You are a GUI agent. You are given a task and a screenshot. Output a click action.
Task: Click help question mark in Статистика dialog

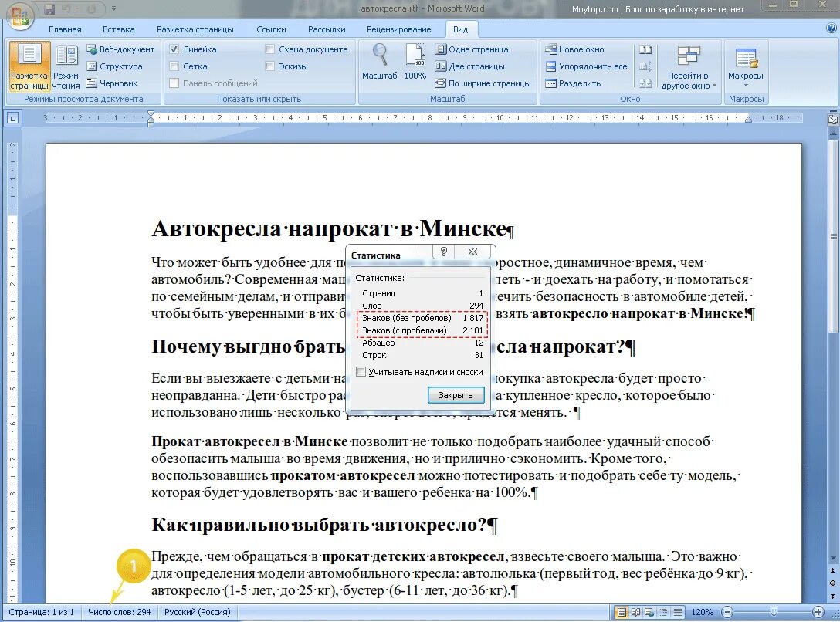(444, 252)
